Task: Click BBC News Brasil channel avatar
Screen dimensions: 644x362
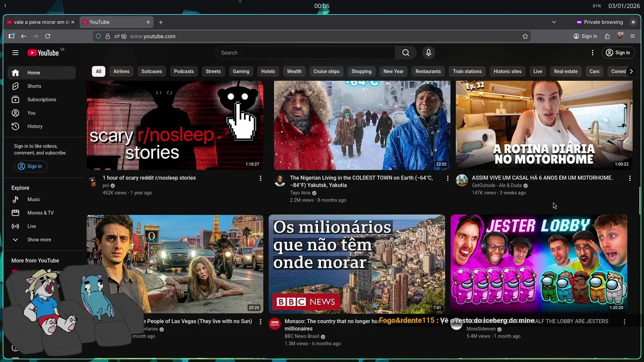Action: click(x=275, y=324)
